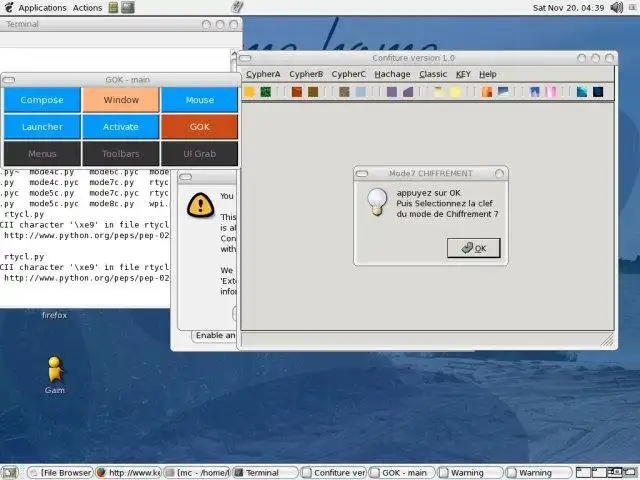Open window menu of Mode7 CHIFFREMENT dialog

[x=362, y=174]
